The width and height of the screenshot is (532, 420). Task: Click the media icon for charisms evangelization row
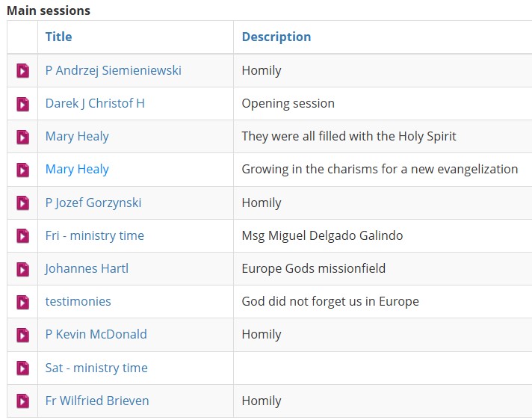(22, 170)
